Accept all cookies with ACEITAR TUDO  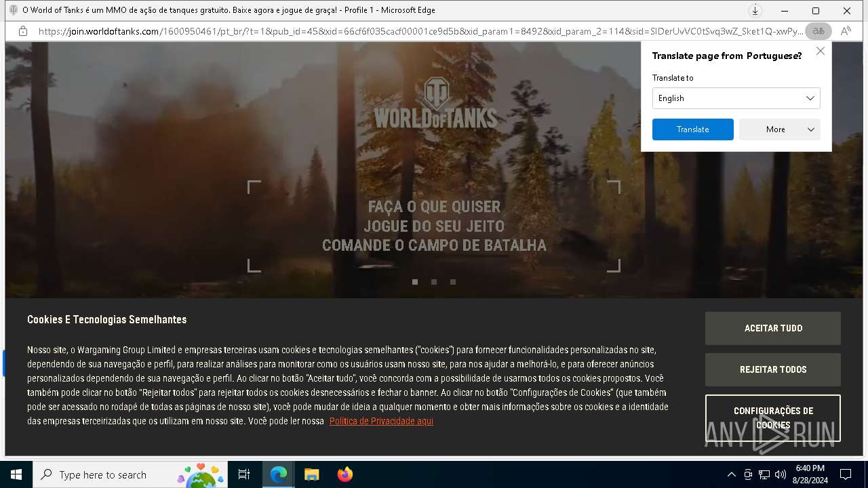(772, 328)
